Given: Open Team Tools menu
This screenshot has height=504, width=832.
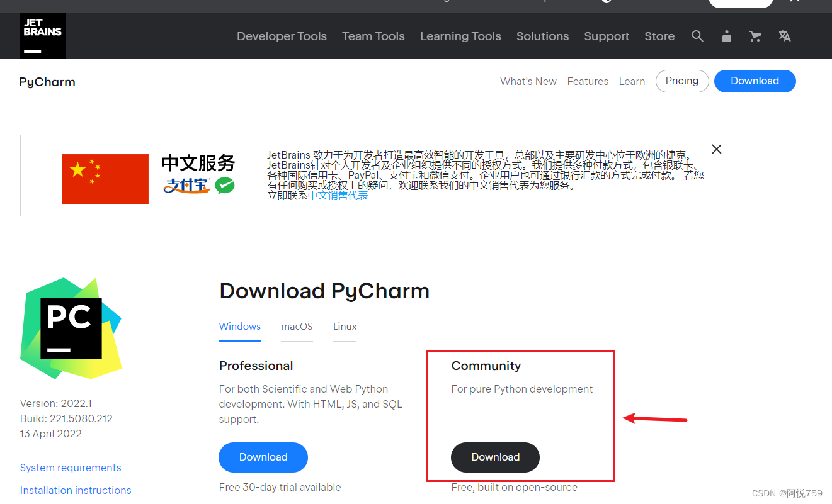Looking at the screenshot, I should point(373,36).
